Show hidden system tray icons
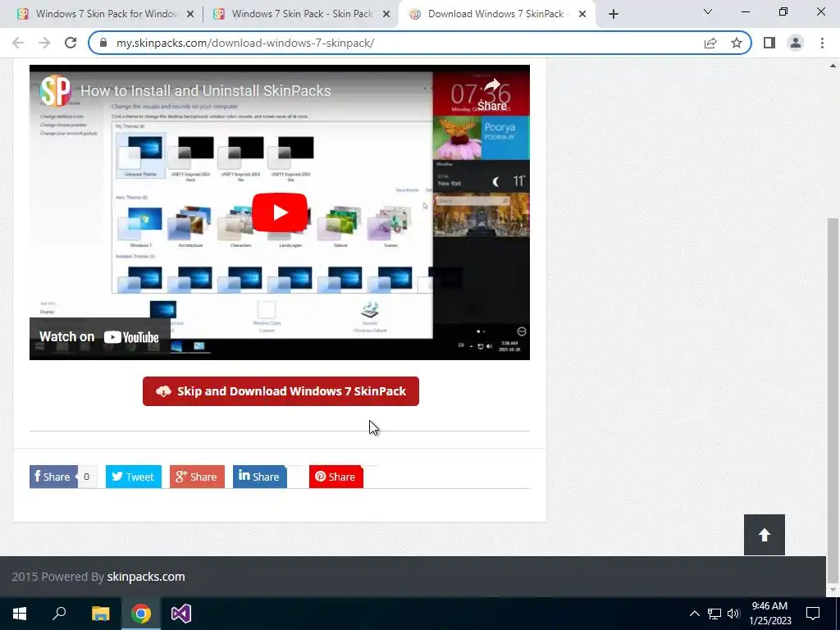Viewport: 840px width, 630px height. tap(694, 614)
